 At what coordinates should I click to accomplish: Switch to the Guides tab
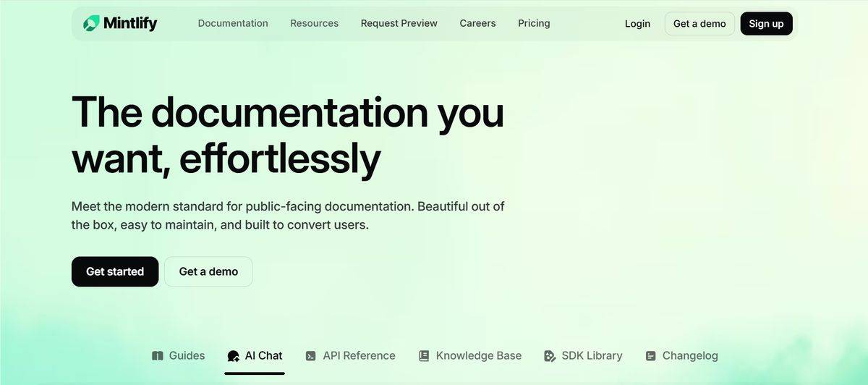click(179, 355)
